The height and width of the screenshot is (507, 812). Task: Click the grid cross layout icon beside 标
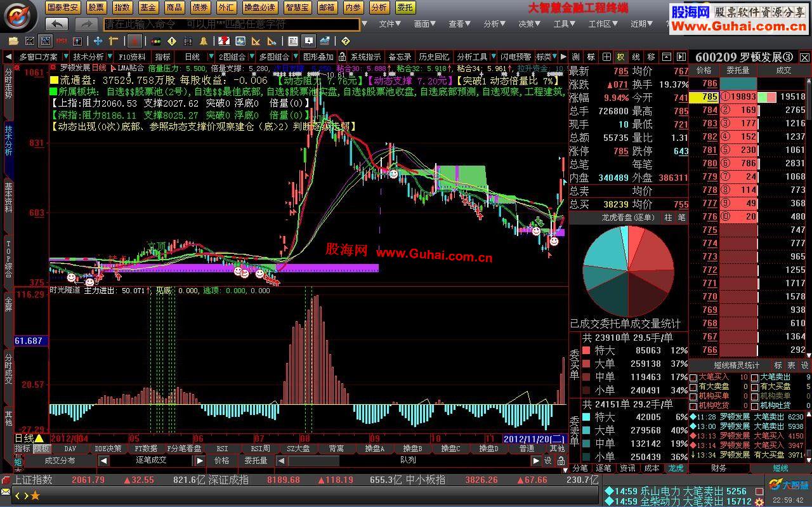click(606, 56)
